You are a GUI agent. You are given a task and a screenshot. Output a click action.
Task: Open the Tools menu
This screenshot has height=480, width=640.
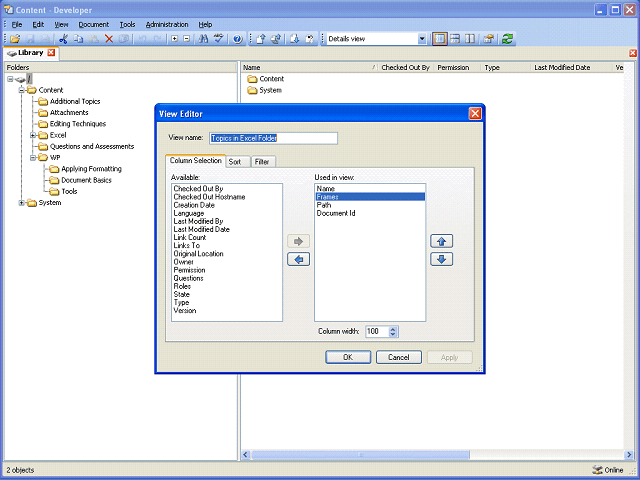127,24
